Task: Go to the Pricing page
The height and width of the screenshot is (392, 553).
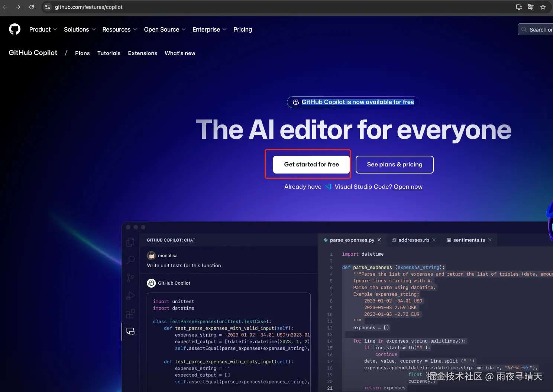Action: (x=243, y=29)
